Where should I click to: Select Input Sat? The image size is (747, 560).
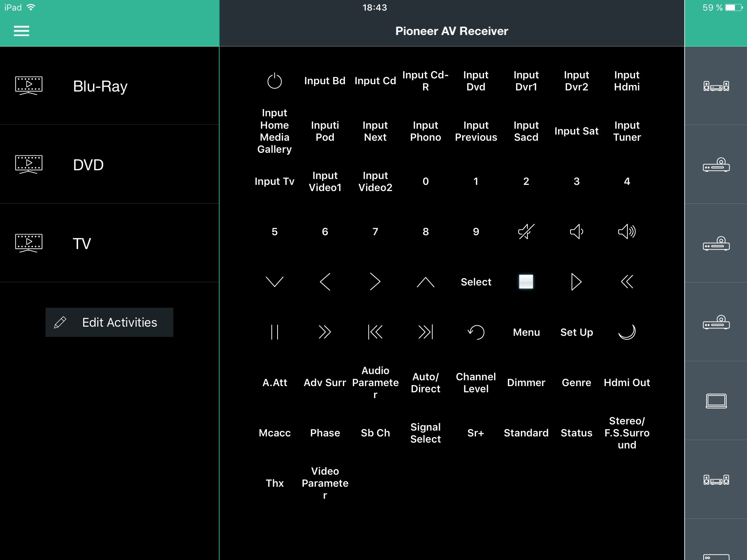(577, 131)
